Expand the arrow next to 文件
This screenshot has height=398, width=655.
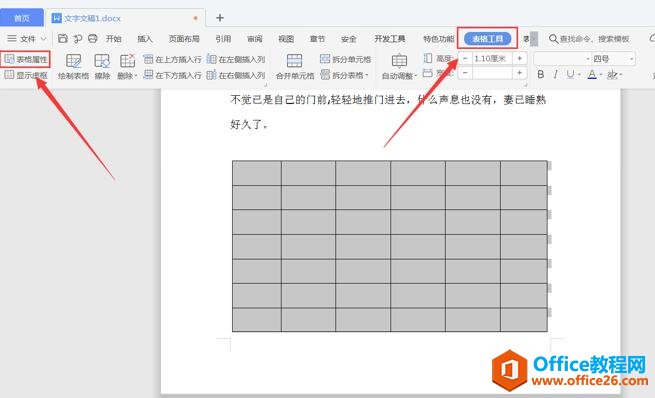(43, 39)
